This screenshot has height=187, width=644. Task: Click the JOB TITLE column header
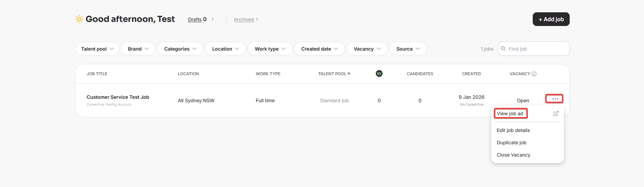coord(97,74)
